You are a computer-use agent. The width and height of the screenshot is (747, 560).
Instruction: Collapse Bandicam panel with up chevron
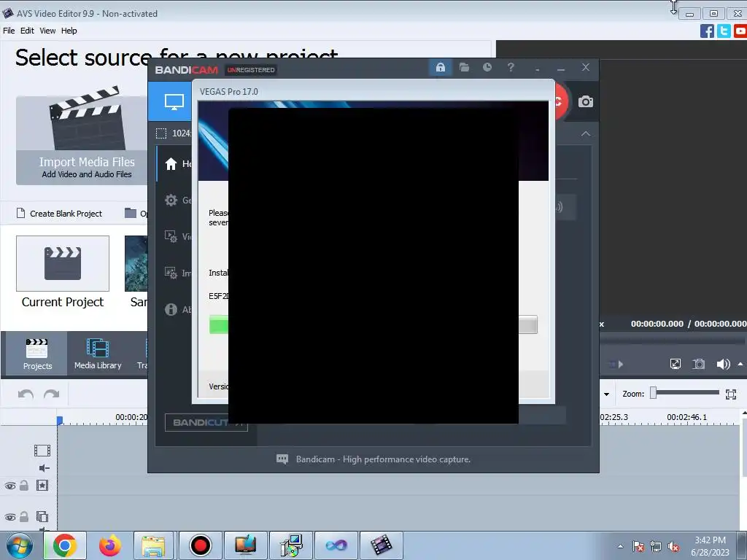coord(586,134)
